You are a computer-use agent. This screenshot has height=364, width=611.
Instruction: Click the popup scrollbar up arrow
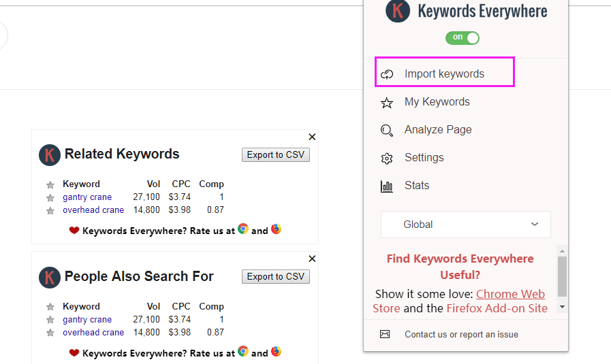pos(562,251)
